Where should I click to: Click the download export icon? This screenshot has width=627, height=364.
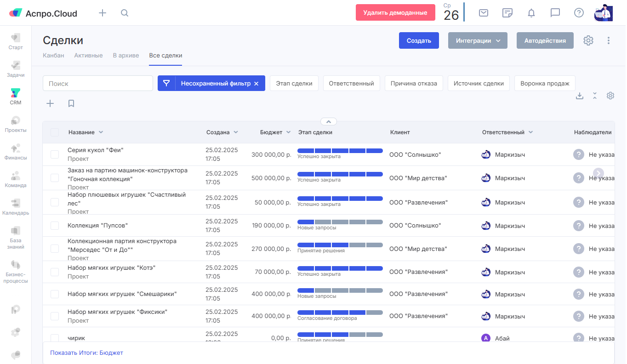tap(580, 96)
